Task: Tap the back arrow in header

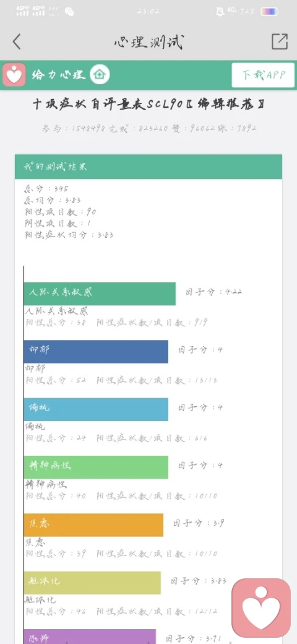Action: (x=17, y=41)
